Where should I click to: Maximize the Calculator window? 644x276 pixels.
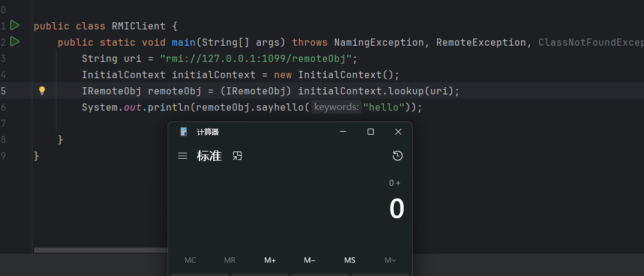click(371, 132)
